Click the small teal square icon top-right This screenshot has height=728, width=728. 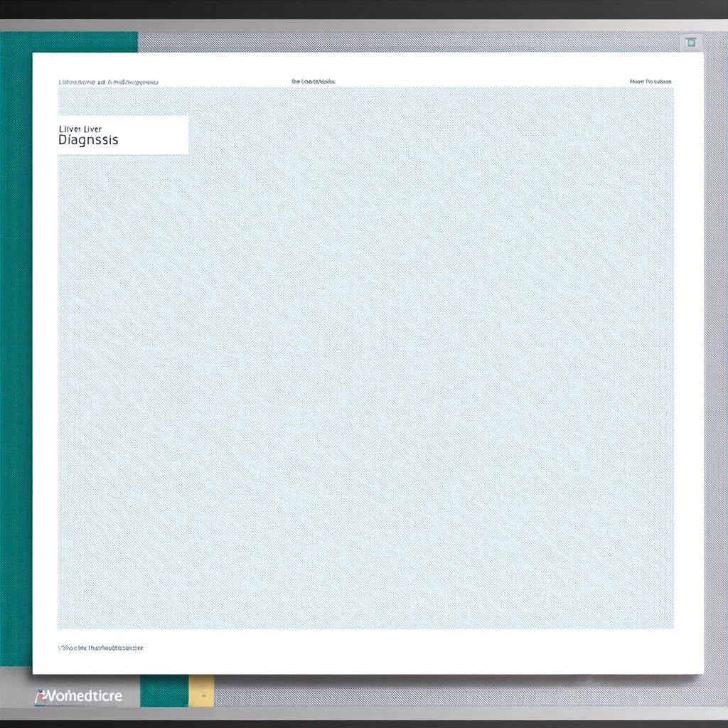(690, 43)
